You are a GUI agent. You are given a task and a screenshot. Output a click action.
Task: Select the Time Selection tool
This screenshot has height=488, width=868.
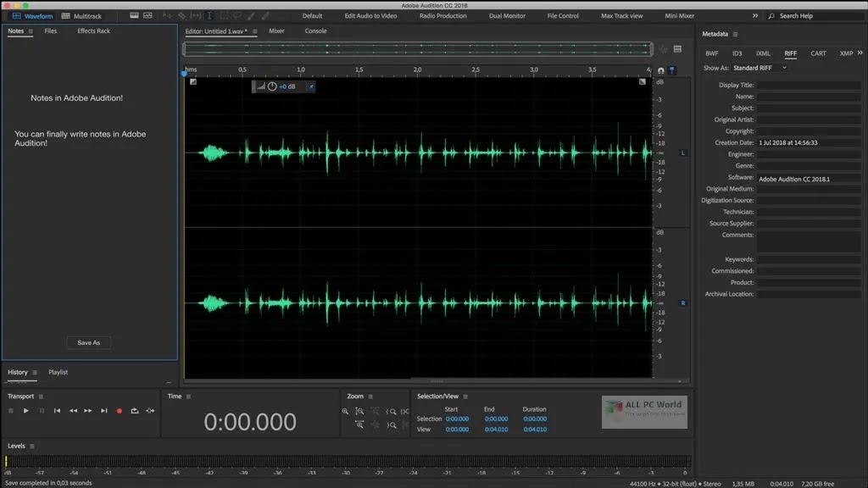pyautogui.click(x=209, y=15)
